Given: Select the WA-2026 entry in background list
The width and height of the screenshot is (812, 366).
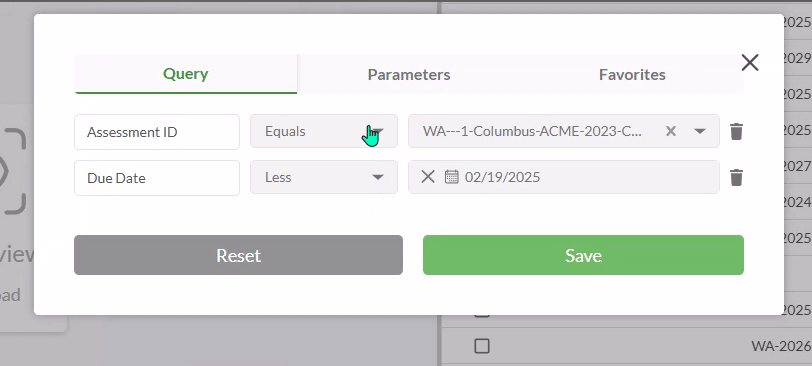Looking at the screenshot, I should click(x=781, y=346).
